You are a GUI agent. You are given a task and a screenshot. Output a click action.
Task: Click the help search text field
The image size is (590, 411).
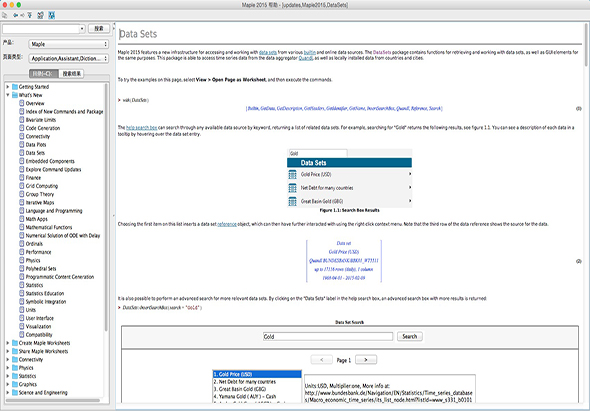pos(41,29)
